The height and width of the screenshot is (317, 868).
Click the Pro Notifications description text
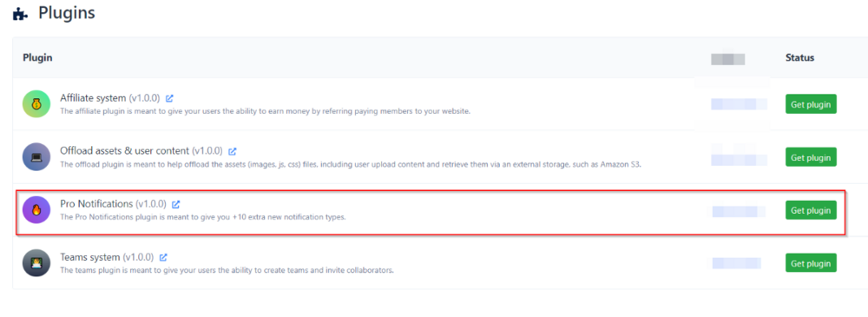(x=202, y=217)
